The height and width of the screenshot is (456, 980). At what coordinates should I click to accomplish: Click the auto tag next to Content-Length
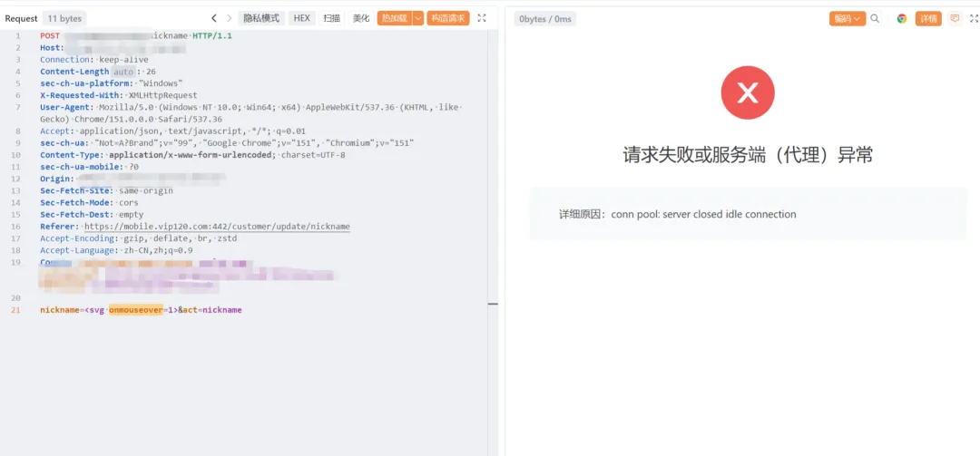pos(123,72)
